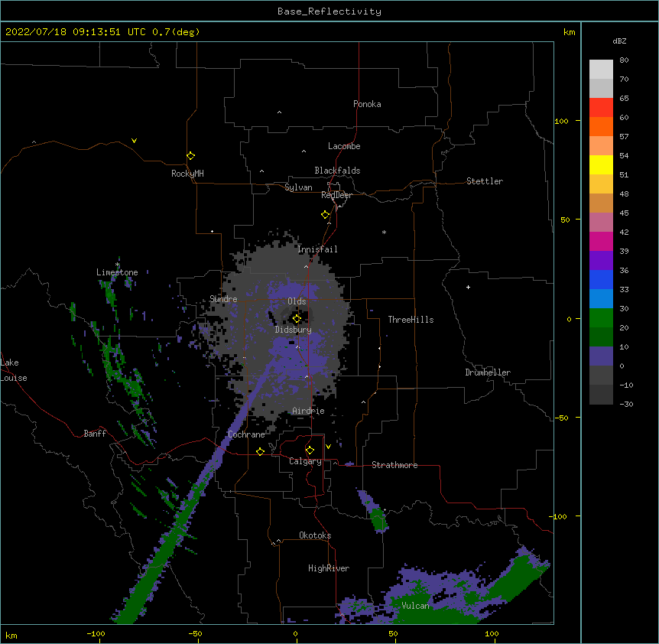Screen dimensions: 659x644
Task: Click the Strathmore label
Action: [x=394, y=465]
